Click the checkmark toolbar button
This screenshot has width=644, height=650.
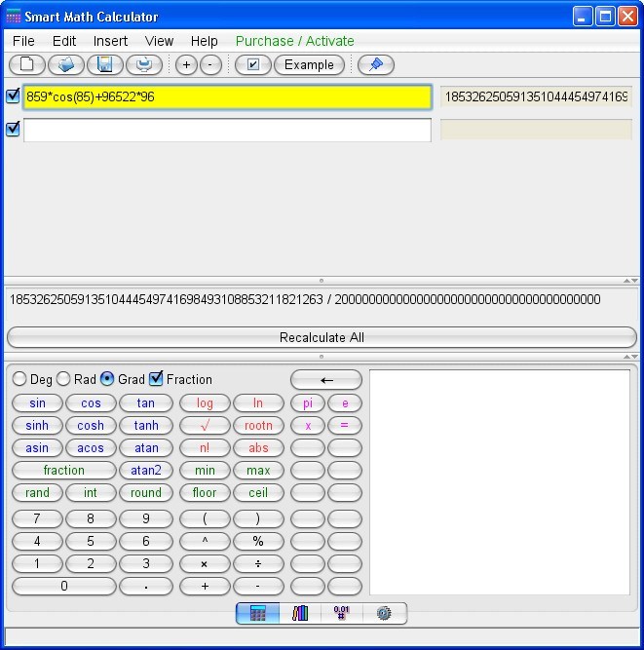click(x=252, y=64)
